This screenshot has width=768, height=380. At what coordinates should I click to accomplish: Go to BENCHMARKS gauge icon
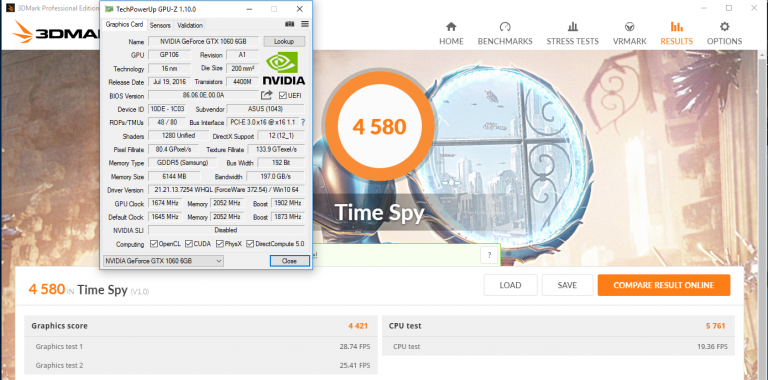point(505,27)
